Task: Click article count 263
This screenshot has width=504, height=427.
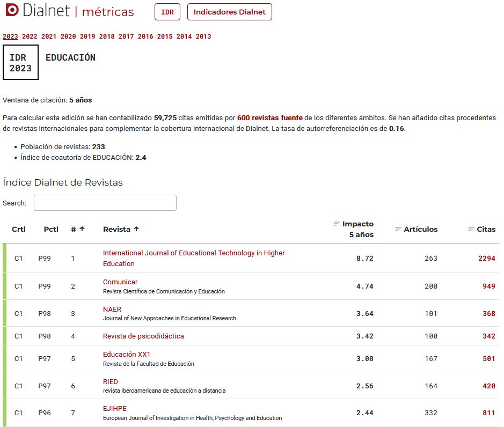Action: pyautogui.click(x=431, y=259)
